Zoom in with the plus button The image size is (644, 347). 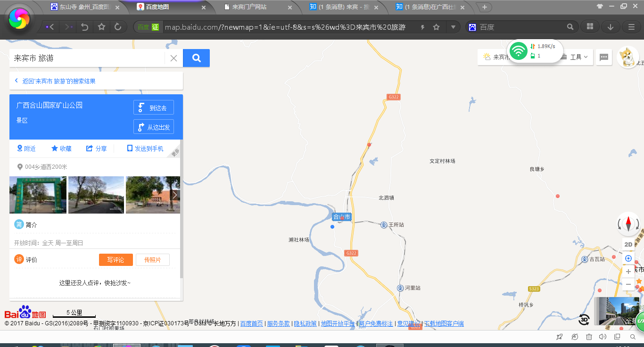628,272
